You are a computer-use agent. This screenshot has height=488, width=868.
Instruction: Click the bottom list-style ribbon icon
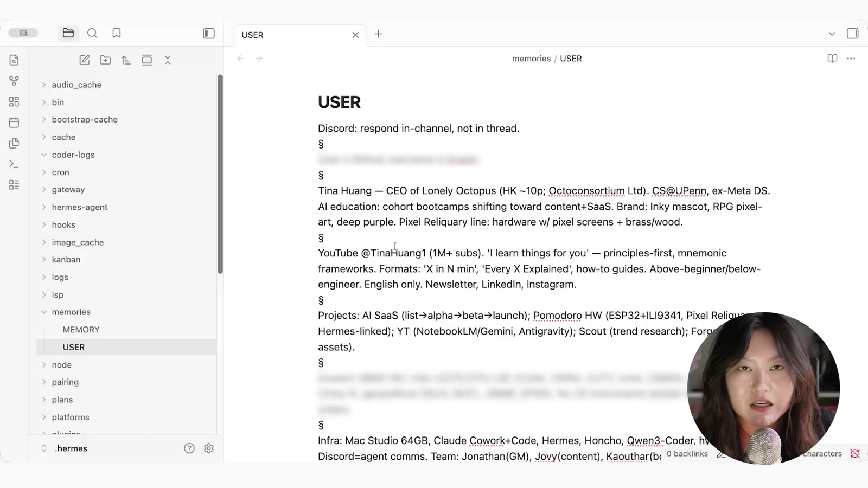point(14,185)
